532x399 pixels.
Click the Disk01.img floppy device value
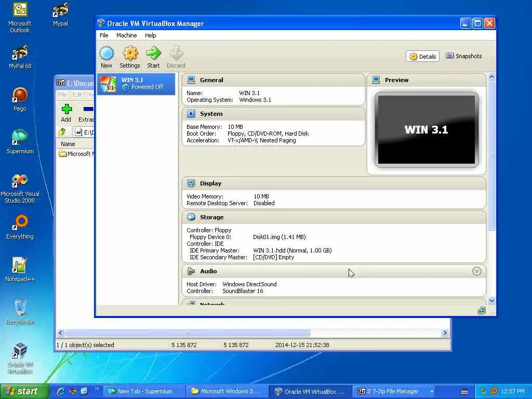click(x=279, y=237)
